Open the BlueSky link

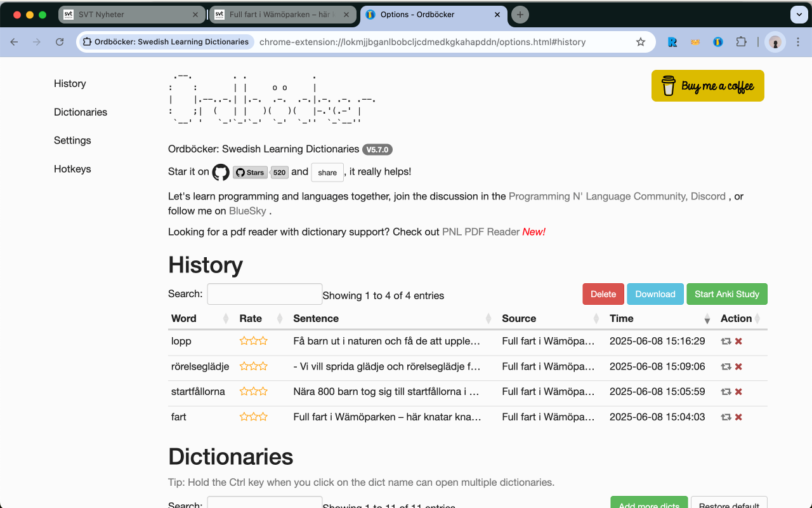click(x=247, y=211)
